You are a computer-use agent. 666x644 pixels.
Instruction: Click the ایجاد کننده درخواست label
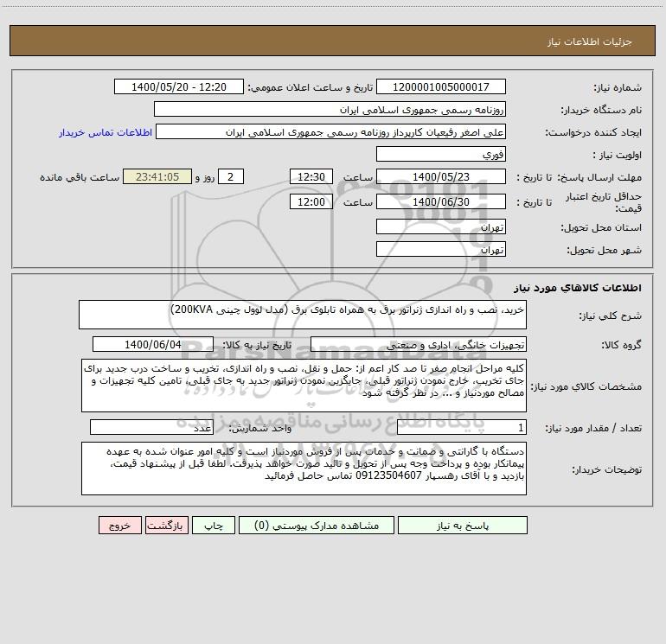pyautogui.click(x=593, y=133)
